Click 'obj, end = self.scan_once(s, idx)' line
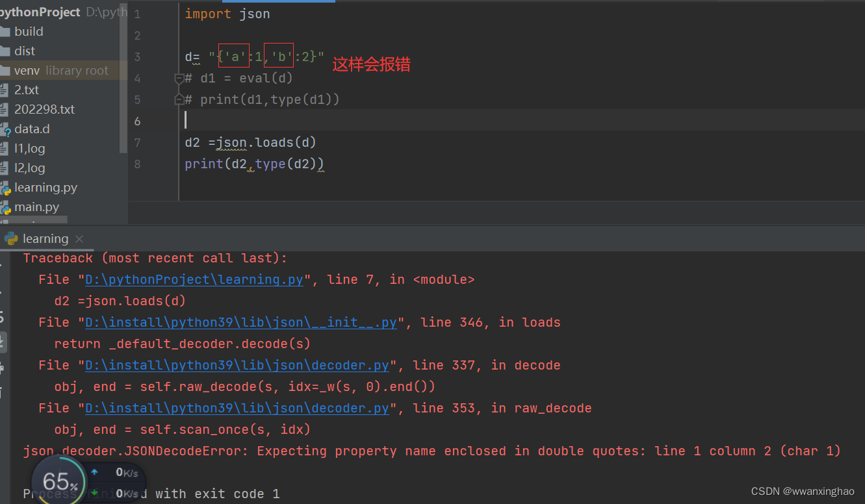 point(183,429)
